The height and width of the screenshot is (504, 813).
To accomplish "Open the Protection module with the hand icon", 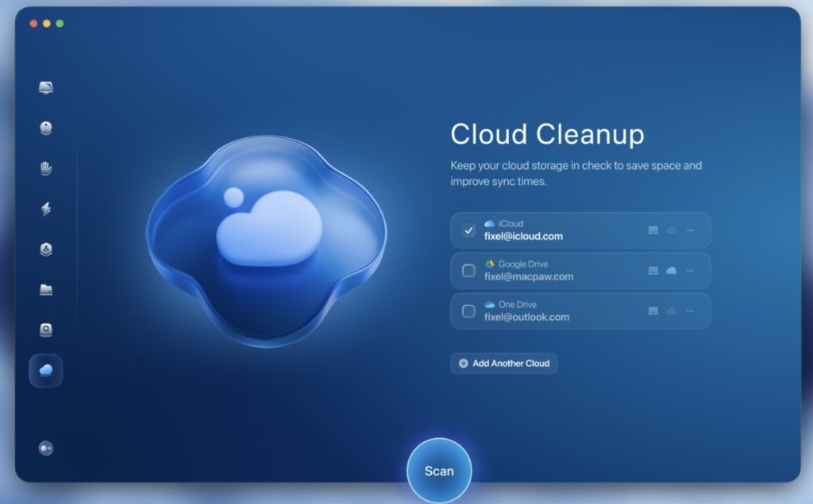I will point(46,168).
